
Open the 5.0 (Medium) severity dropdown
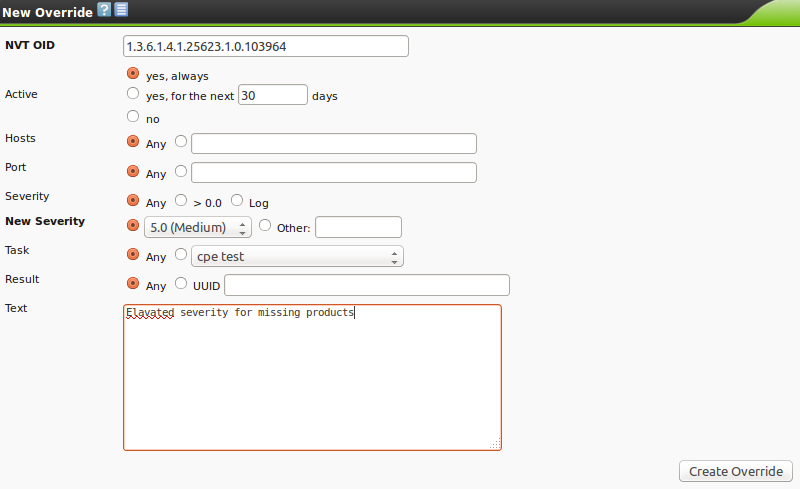(x=198, y=227)
